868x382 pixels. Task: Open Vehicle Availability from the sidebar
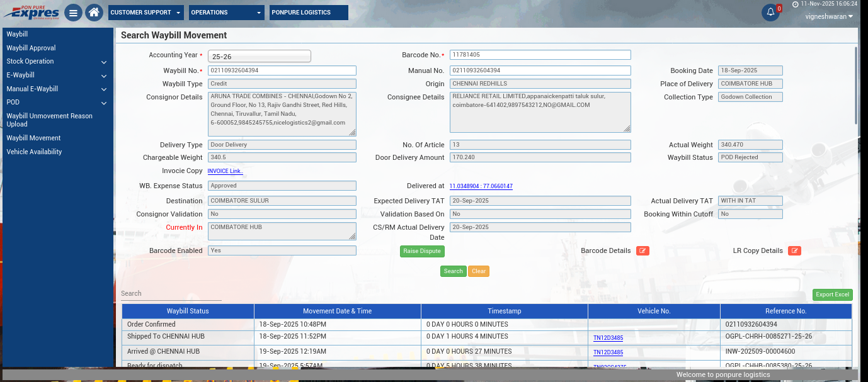(x=35, y=152)
